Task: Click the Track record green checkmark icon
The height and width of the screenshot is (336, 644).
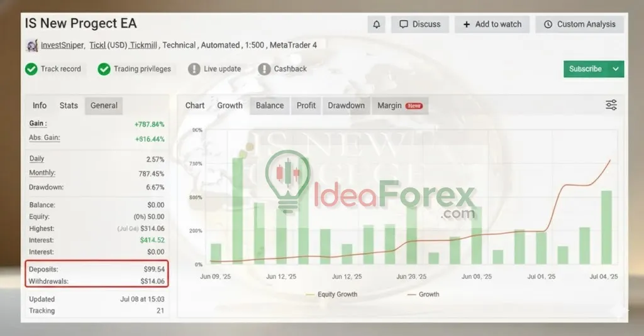Action: pos(31,69)
